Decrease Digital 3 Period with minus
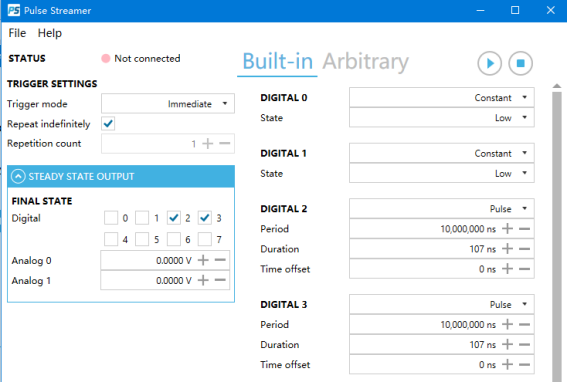The height and width of the screenshot is (383, 567). [x=524, y=324]
